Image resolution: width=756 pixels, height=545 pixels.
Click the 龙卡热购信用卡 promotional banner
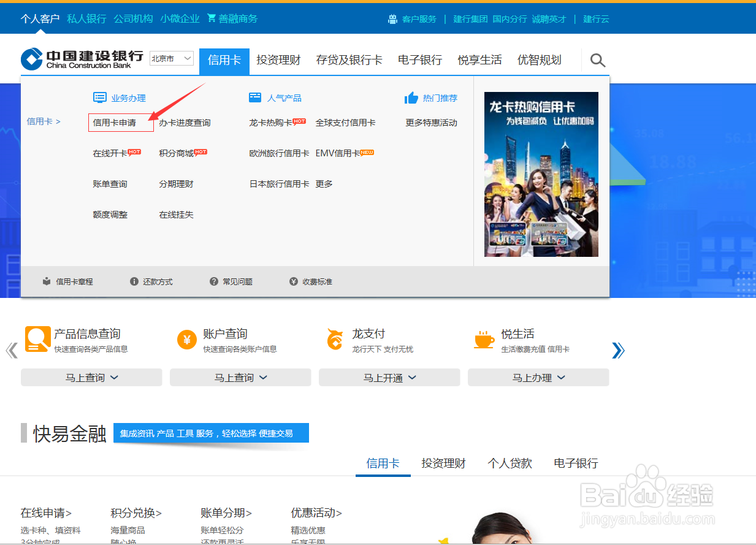pyautogui.click(x=541, y=174)
